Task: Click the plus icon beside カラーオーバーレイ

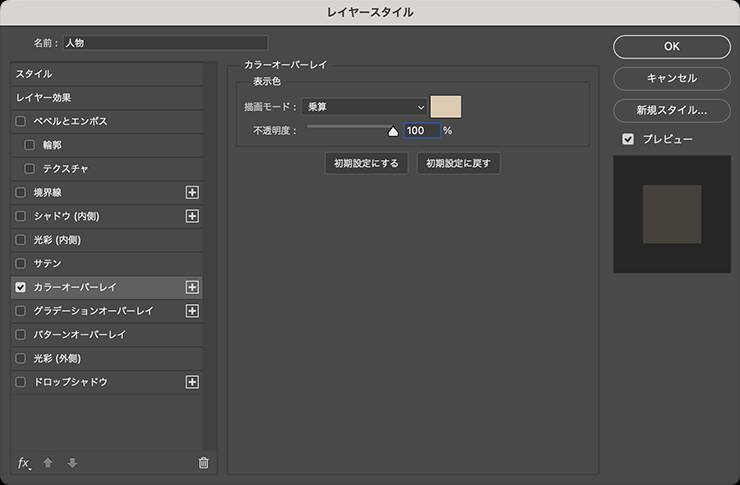Action: point(193,287)
